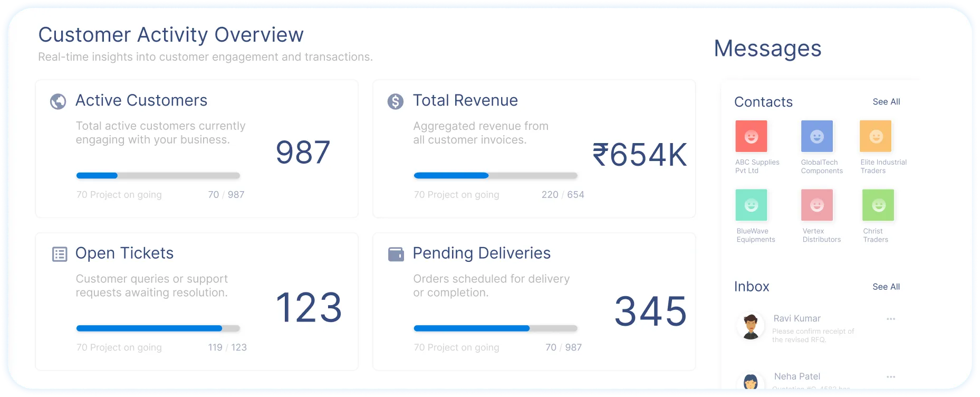Open Christ Traders contact avatar
The width and height of the screenshot is (980, 397).
878,205
